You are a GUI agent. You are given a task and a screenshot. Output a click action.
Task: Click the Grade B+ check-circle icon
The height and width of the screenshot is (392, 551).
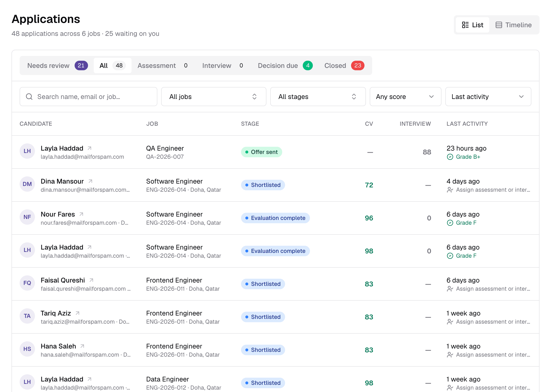[x=450, y=157]
